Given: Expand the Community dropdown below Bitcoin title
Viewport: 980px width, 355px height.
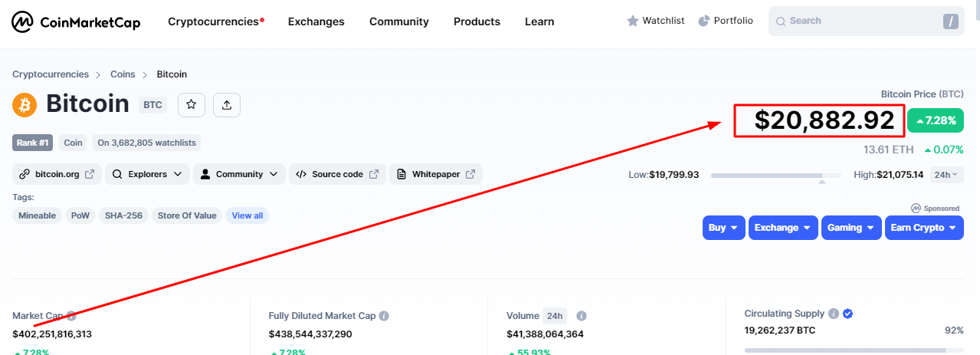Looking at the screenshot, I should [239, 174].
